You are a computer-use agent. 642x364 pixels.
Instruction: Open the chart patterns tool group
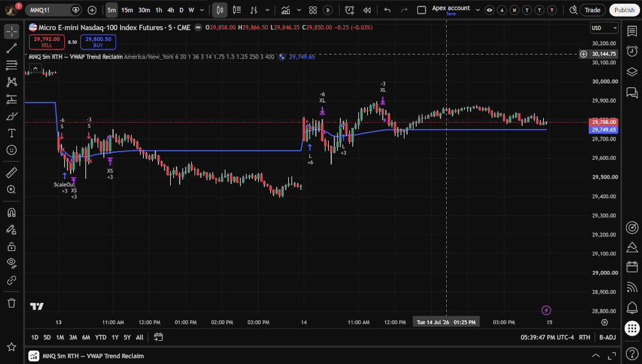12,82
